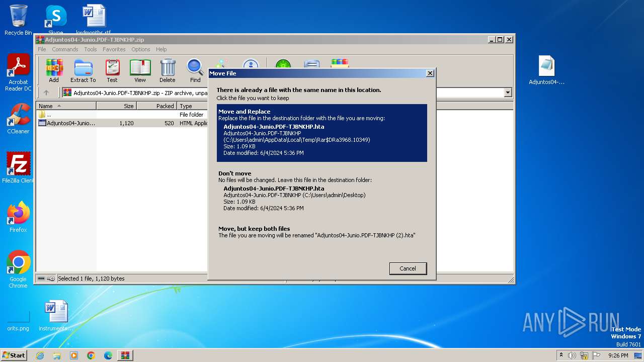Click the Extract To toolbar icon
The width and height of the screenshot is (644, 362).
coord(83,70)
